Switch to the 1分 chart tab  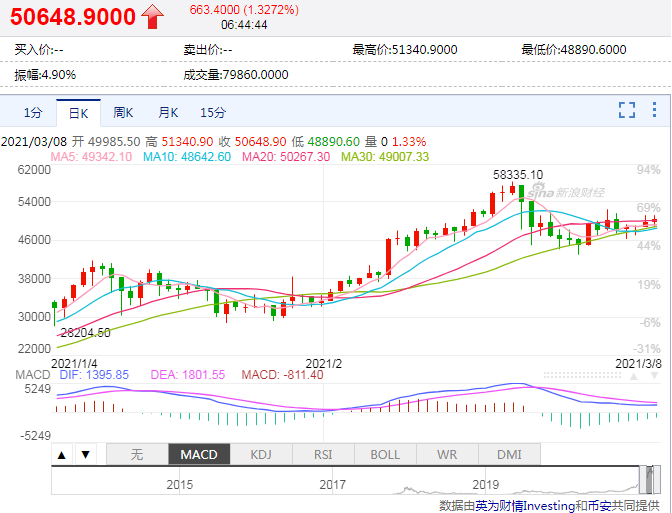pyautogui.click(x=33, y=113)
